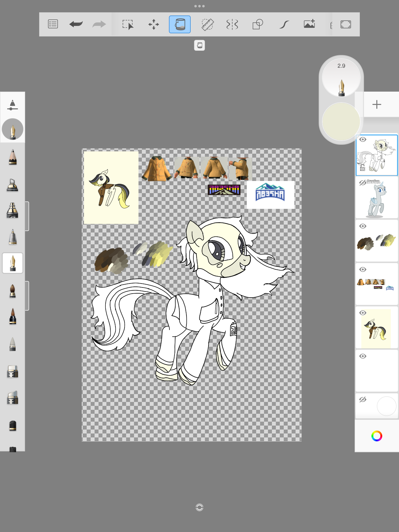Hide the small colored pony layer
Viewport: 399px width, 532px height.
pyautogui.click(x=363, y=313)
